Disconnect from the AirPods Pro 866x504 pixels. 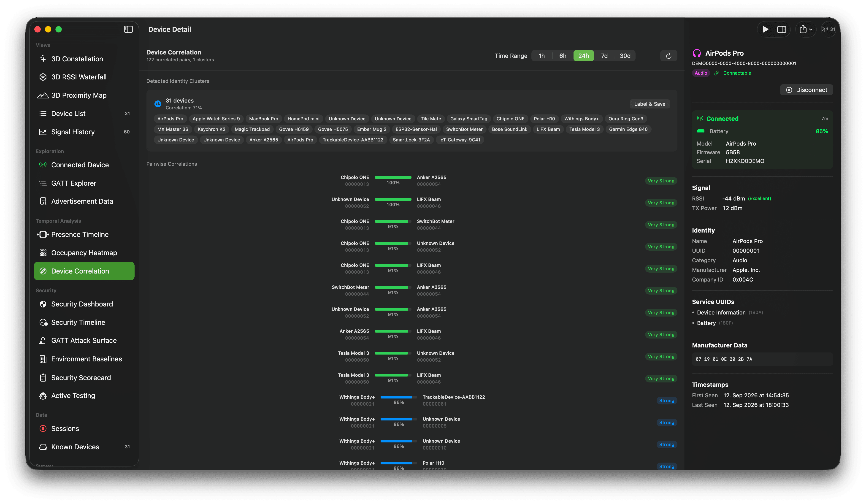pos(806,90)
